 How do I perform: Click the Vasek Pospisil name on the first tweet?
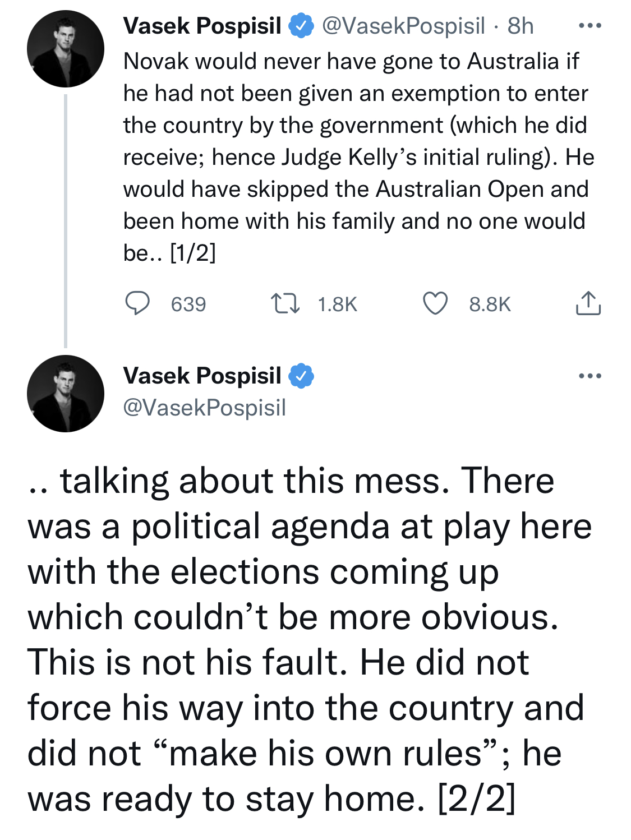[x=202, y=26]
